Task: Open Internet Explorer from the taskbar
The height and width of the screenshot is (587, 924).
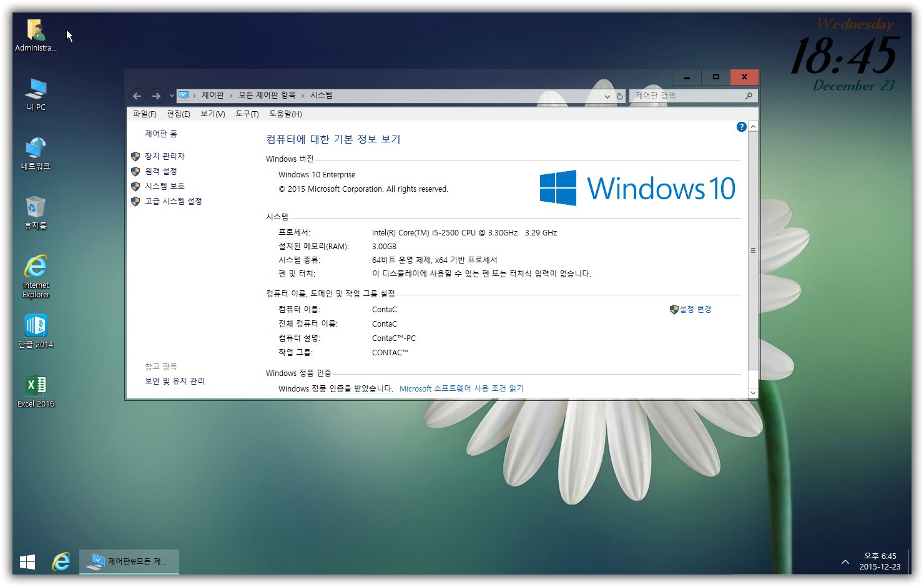Action: (61, 562)
